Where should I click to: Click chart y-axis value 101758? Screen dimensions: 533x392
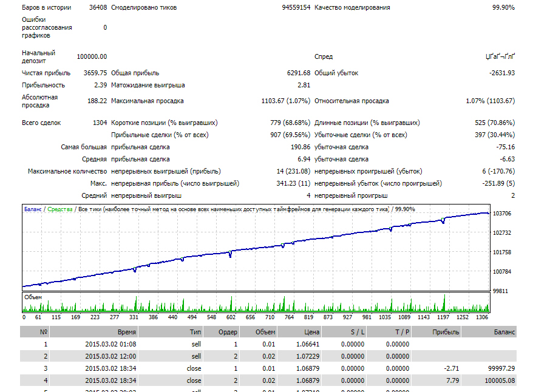(x=501, y=252)
